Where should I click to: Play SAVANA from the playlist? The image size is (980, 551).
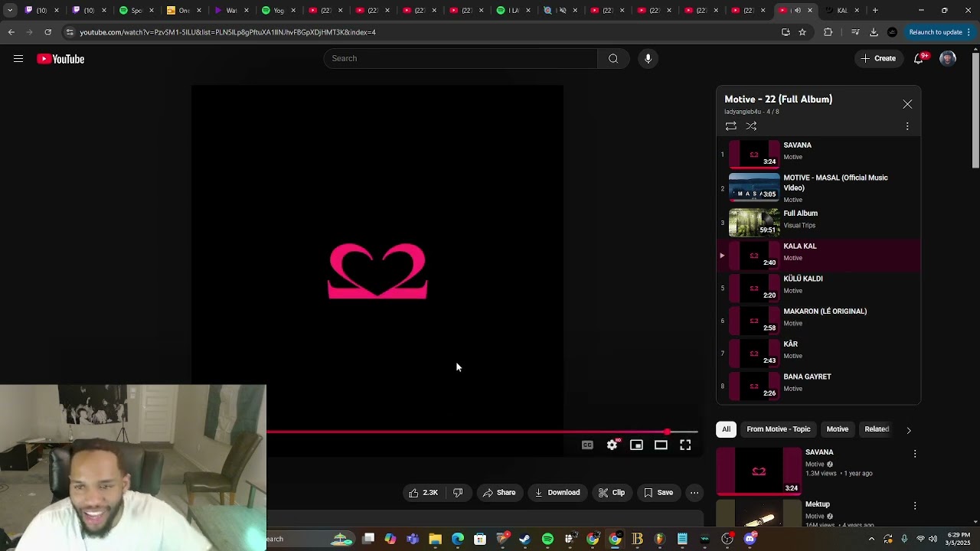tap(818, 154)
